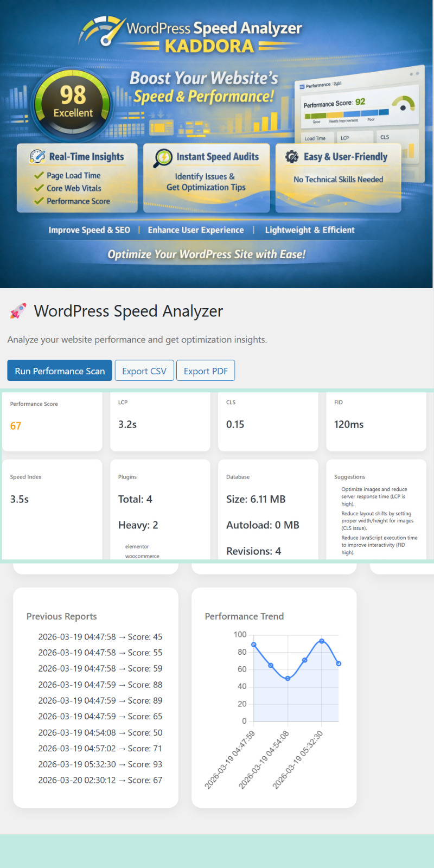
Task: Click the 05:32:30 x-axis label on the chart
Action: pos(298,759)
